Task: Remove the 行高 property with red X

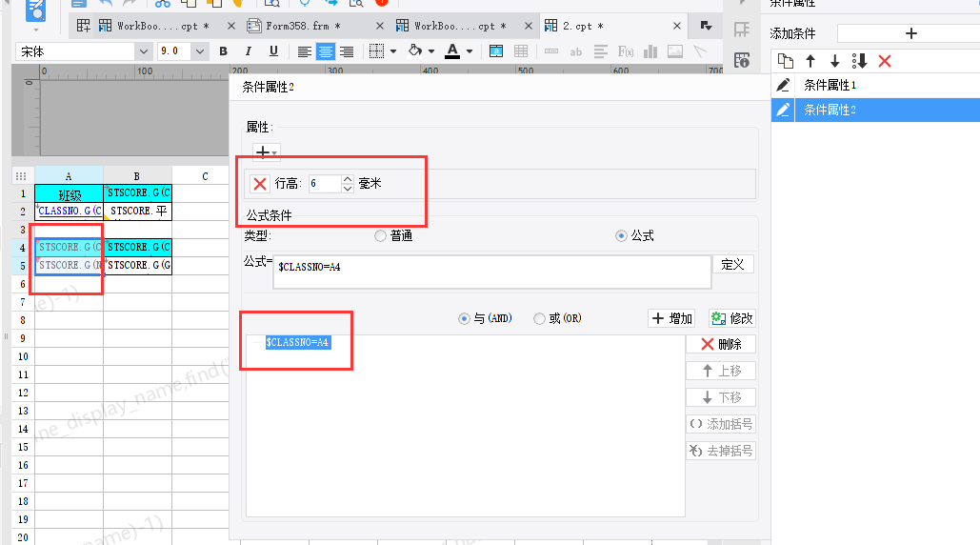Action: [260, 184]
